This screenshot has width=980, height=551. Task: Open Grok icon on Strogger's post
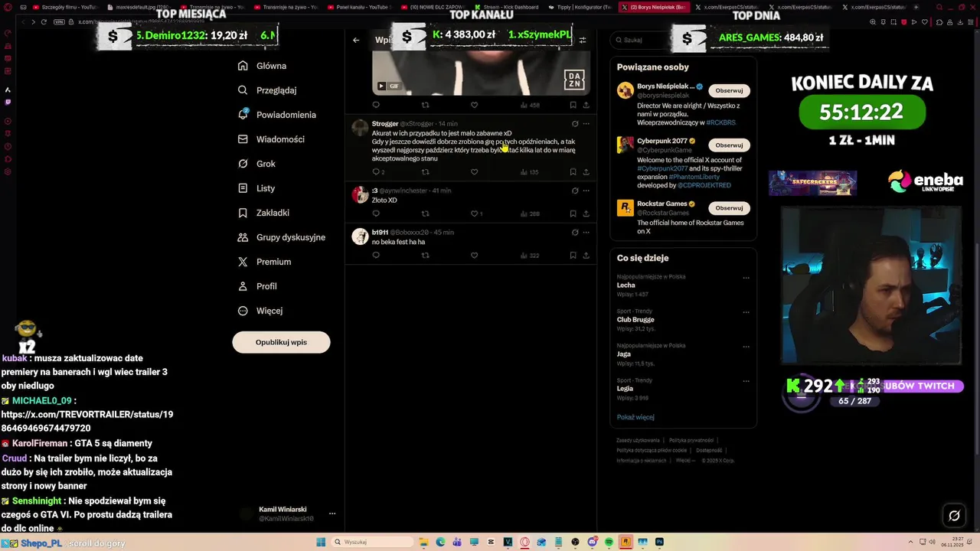(575, 124)
